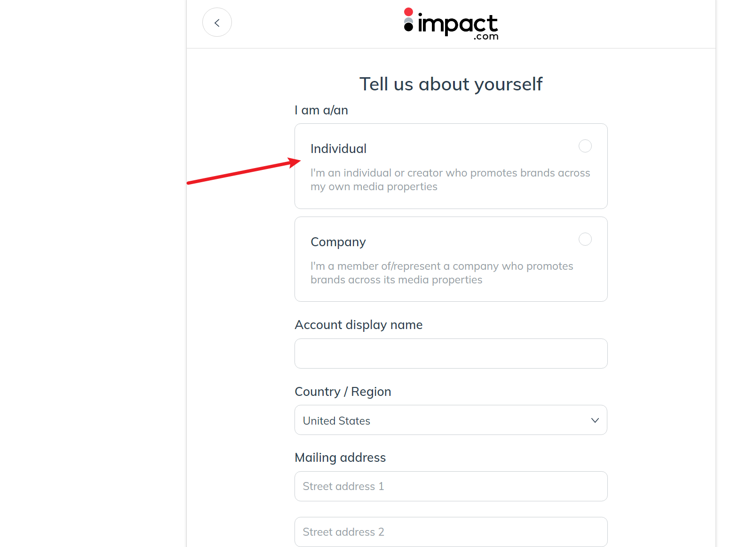This screenshot has width=756, height=547.
Task: Click the Street address 1 field
Action: (451, 486)
